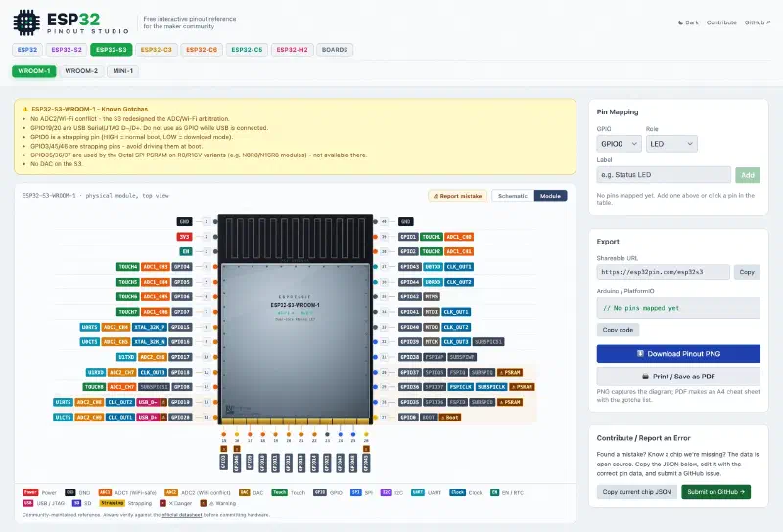783x532 pixels.
Task: Open the Role dropdown showing LED
Action: pos(671,144)
